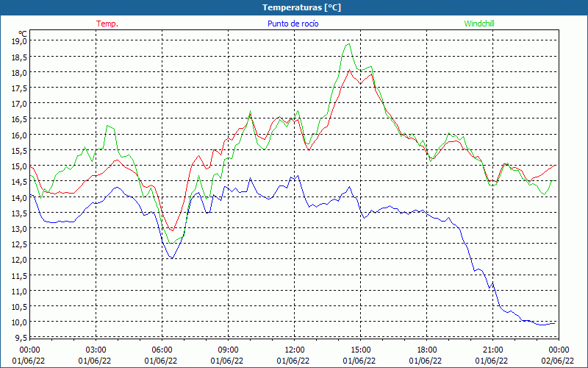Click the 15:00 time axis label
The height and width of the screenshot is (368, 588).
pos(360,350)
